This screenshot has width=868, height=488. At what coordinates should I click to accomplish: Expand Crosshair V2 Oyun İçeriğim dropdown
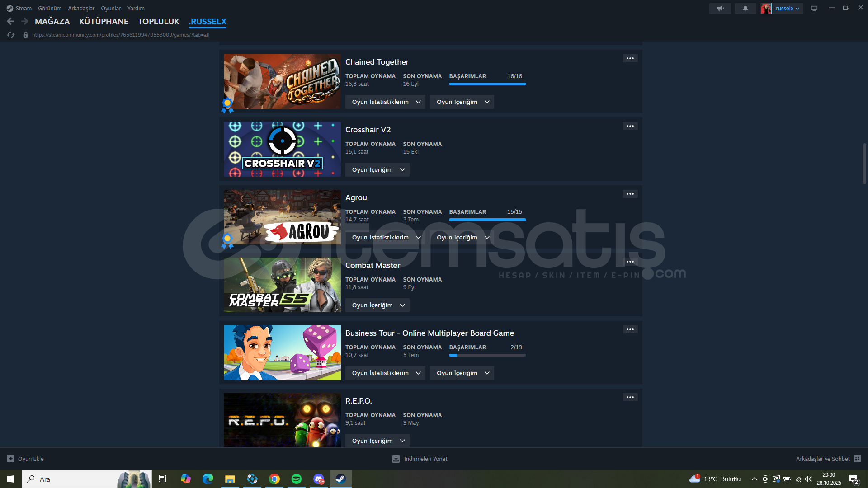coord(377,170)
